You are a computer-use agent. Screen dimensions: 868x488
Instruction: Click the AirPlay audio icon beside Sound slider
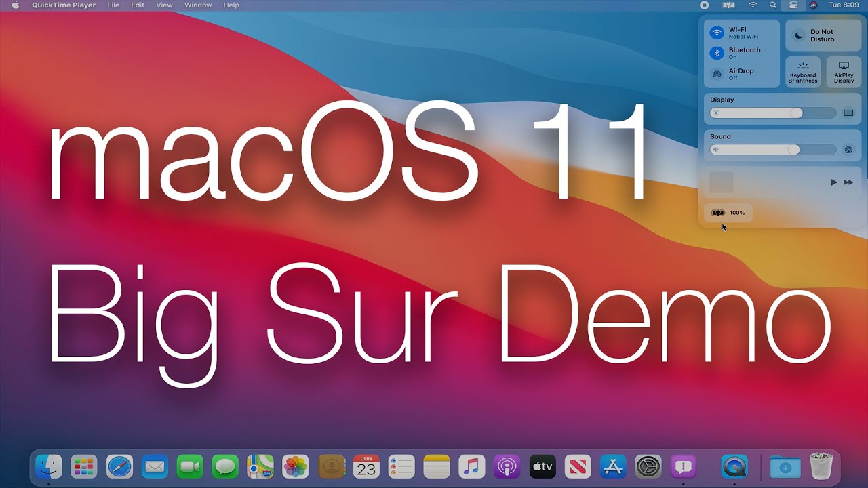coord(848,150)
